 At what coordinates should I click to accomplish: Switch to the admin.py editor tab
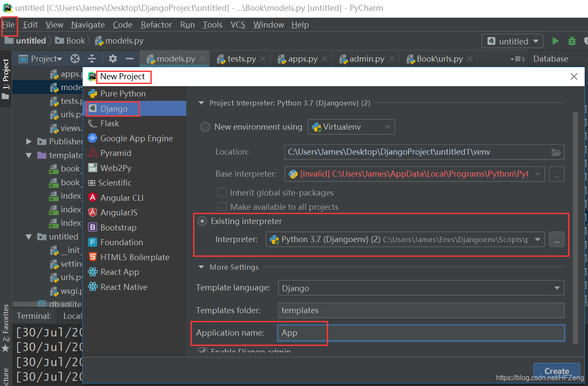tap(366, 59)
